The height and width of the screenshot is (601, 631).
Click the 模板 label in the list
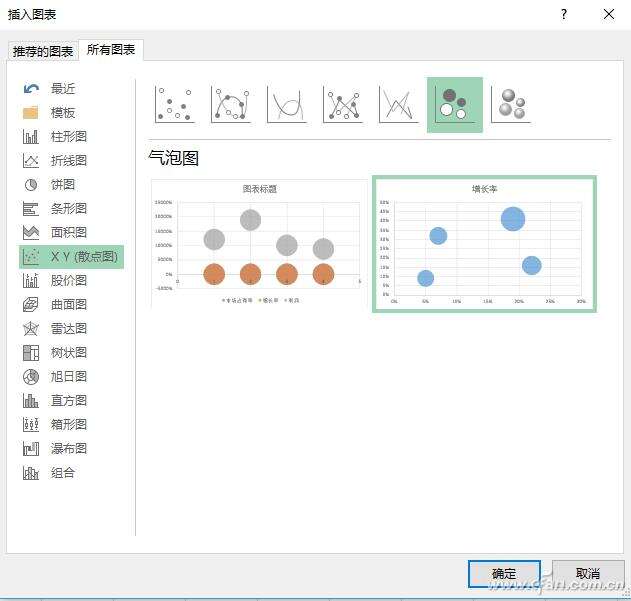point(62,113)
